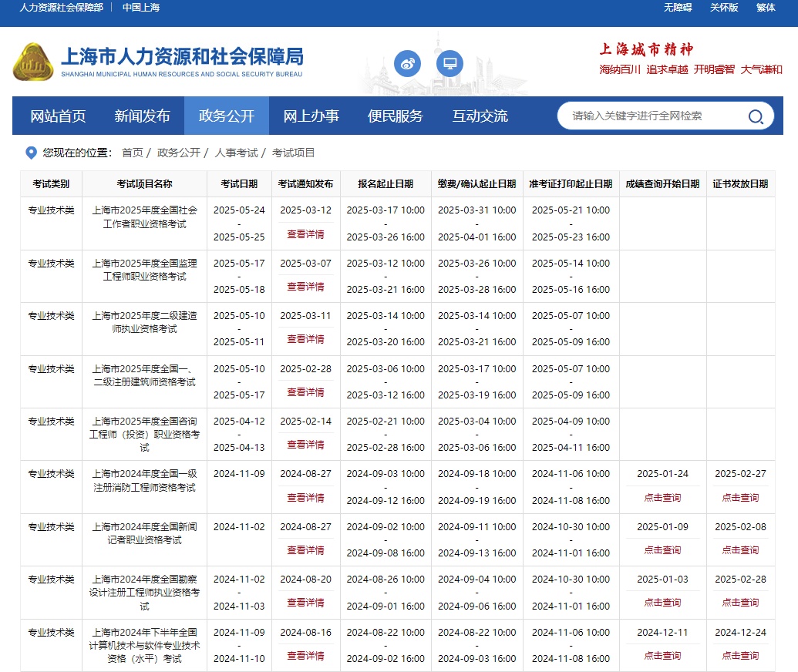Click the 考试通知发布 column header
This screenshot has width=798, height=672.
(305, 184)
